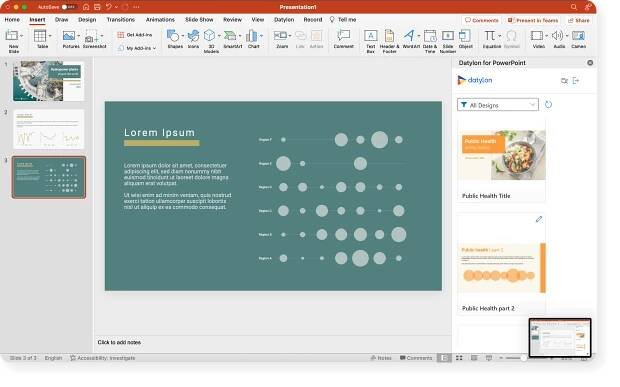
Task: Click the Pictures icon
Action: coord(69,36)
